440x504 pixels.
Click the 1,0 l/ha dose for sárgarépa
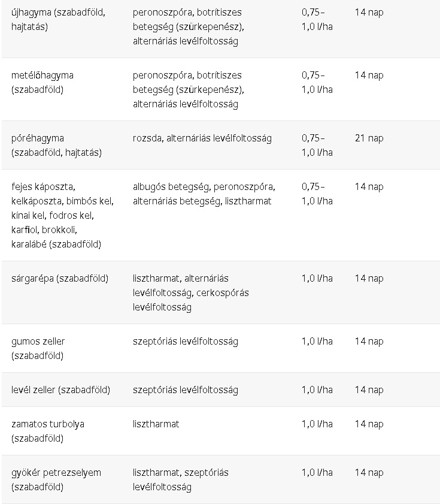point(317,279)
